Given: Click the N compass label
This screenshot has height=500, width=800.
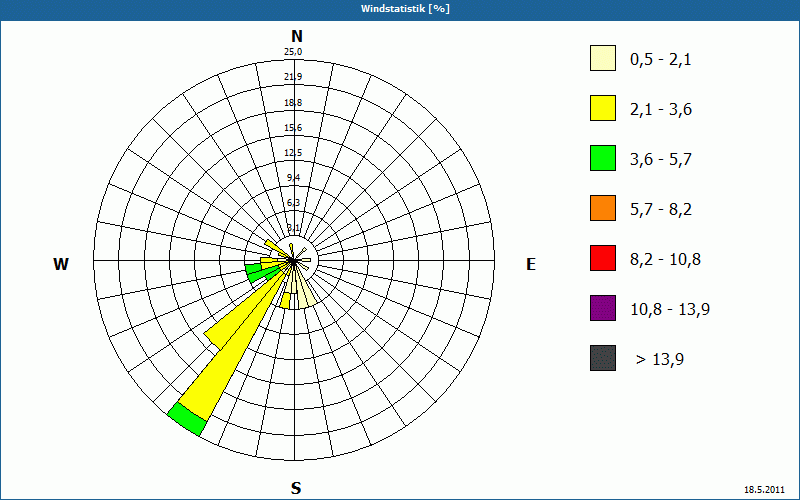Looking at the screenshot, I should (x=296, y=36).
